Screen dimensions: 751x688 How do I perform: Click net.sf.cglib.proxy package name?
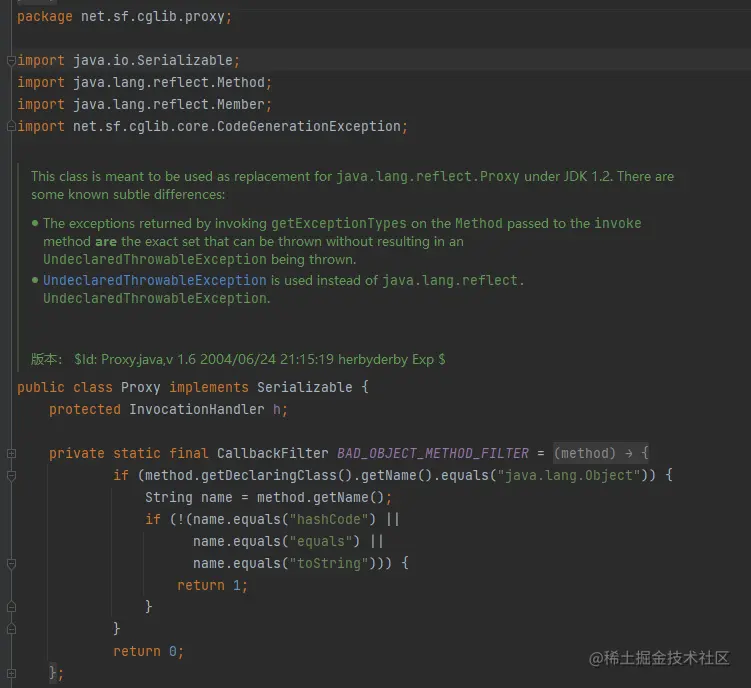(x=153, y=17)
